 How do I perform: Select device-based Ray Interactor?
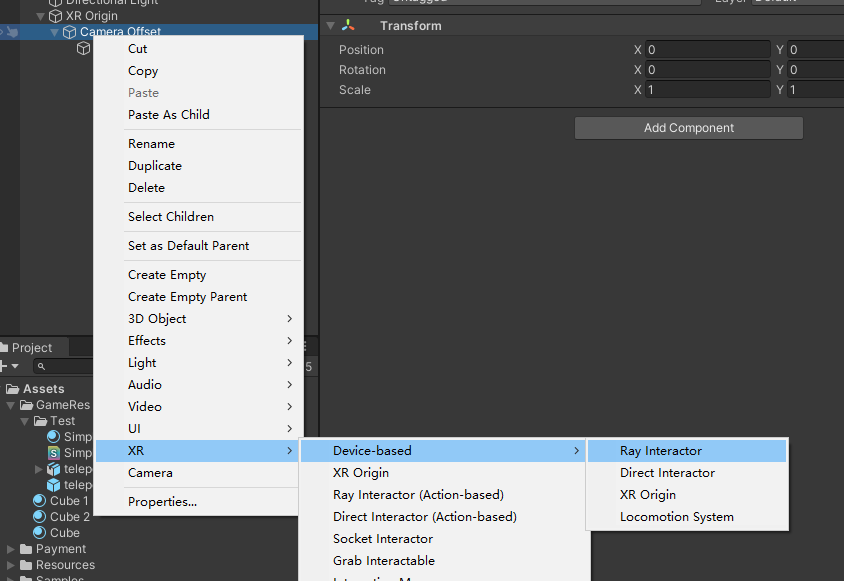pos(687,451)
